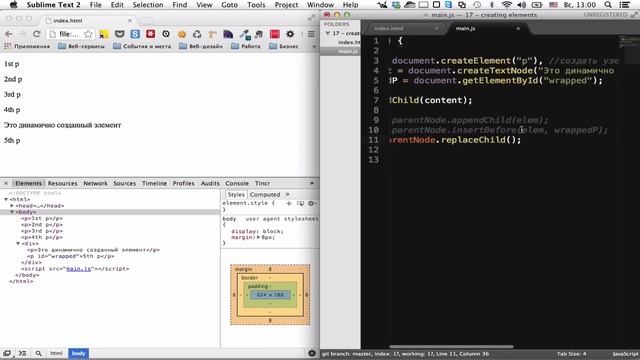The image size is (640, 360).
Task: Click the Chrome forward arrow
Action: (22, 34)
